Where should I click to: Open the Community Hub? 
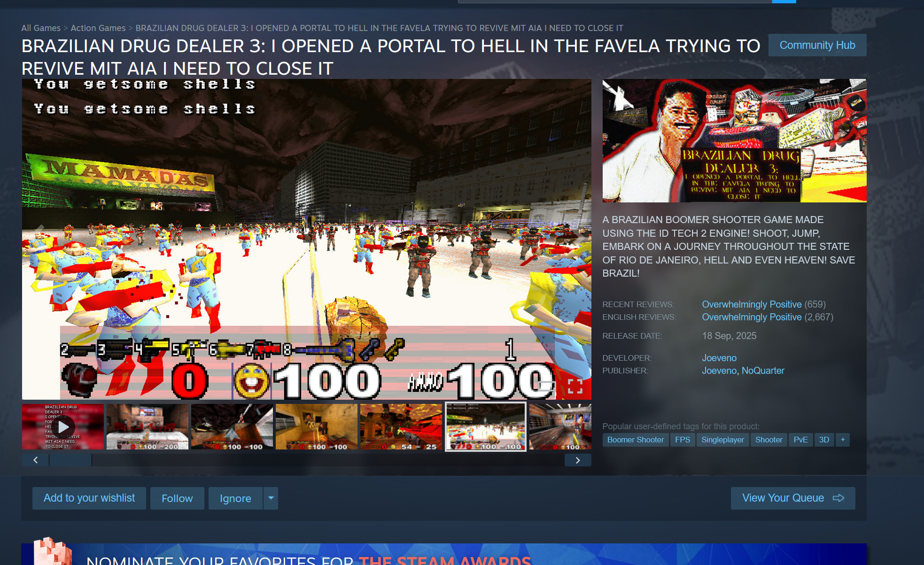(817, 45)
